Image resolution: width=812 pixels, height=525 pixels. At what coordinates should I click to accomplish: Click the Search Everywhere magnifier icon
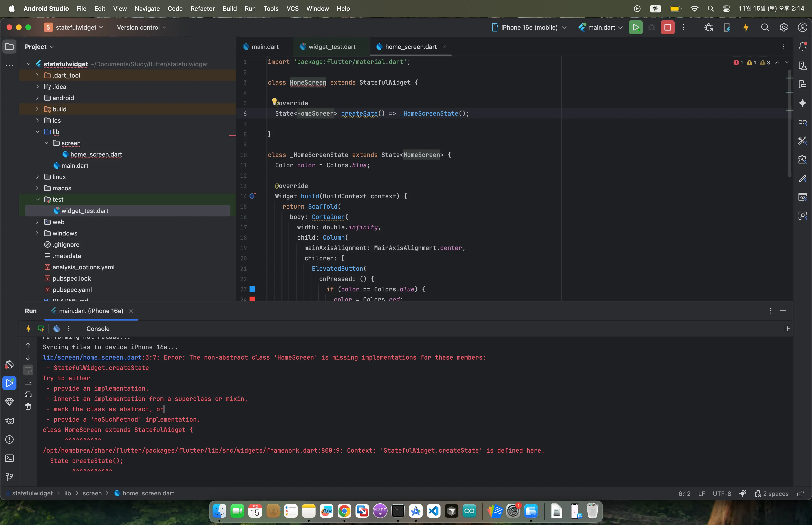[x=765, y=28]
